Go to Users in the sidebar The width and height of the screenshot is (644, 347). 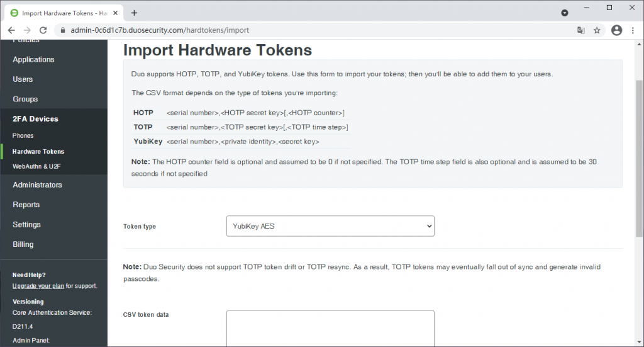pos(23,79)
